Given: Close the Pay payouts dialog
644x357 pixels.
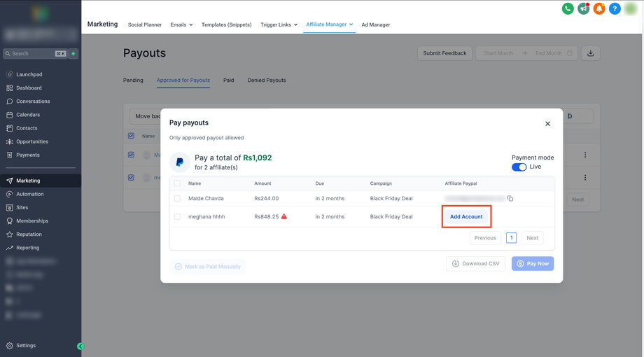Looking at the screenshot, I should click(547, 124).
